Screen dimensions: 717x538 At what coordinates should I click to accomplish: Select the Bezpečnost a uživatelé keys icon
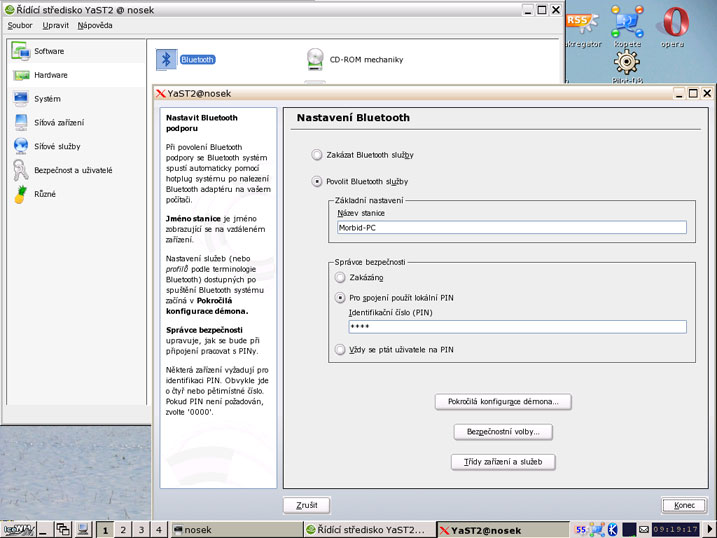20,170
